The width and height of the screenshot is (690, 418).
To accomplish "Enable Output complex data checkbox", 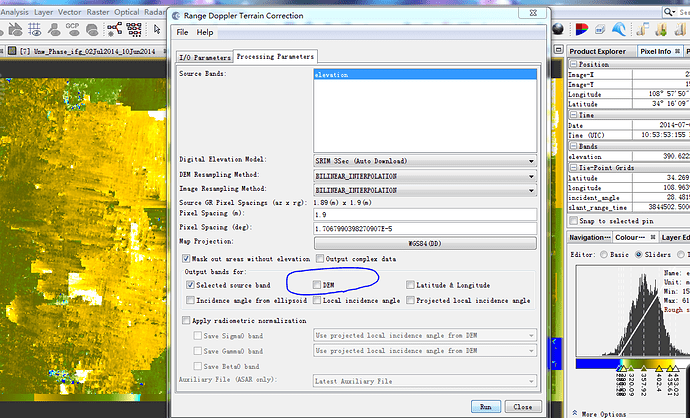I will (x=320, y=259).
